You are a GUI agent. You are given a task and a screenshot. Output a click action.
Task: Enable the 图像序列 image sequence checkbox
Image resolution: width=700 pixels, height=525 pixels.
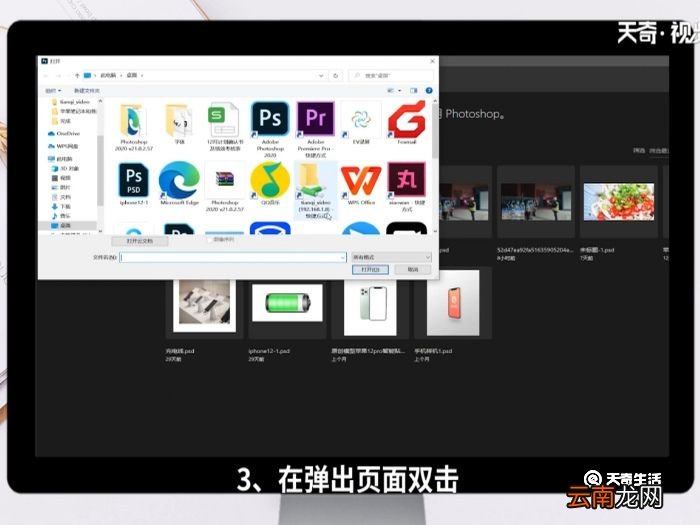[210, 240]
